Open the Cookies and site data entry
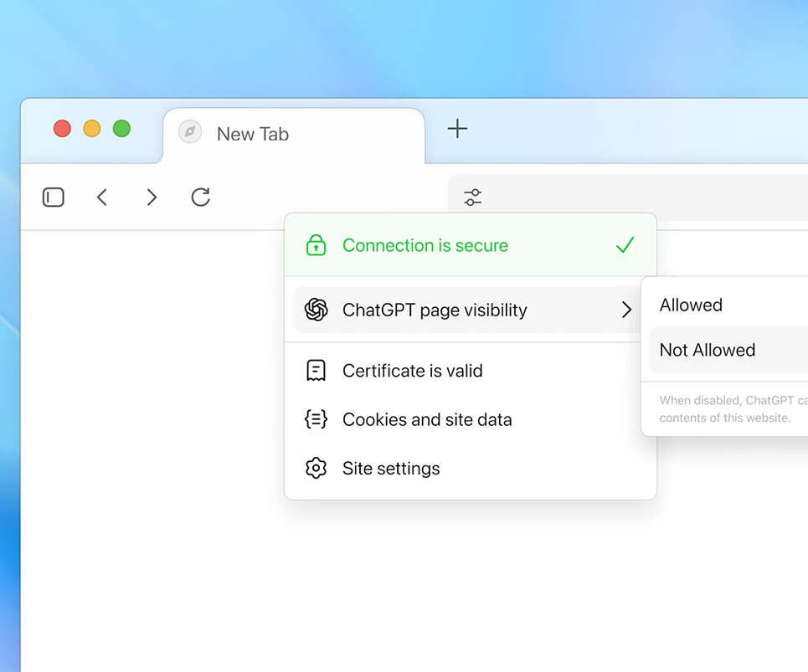Viewport: 808px width, 672px height. click(427, 420)
